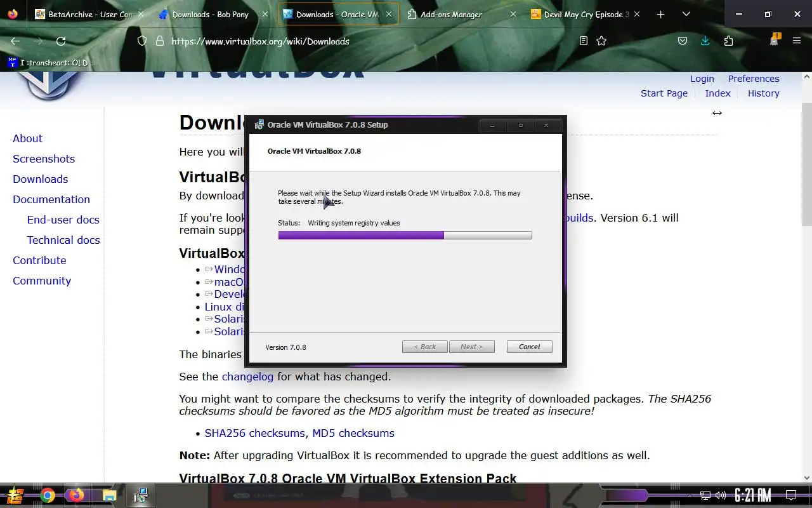Open the Index link
Screen dimensions: 812x508
[x=717, y=93]
